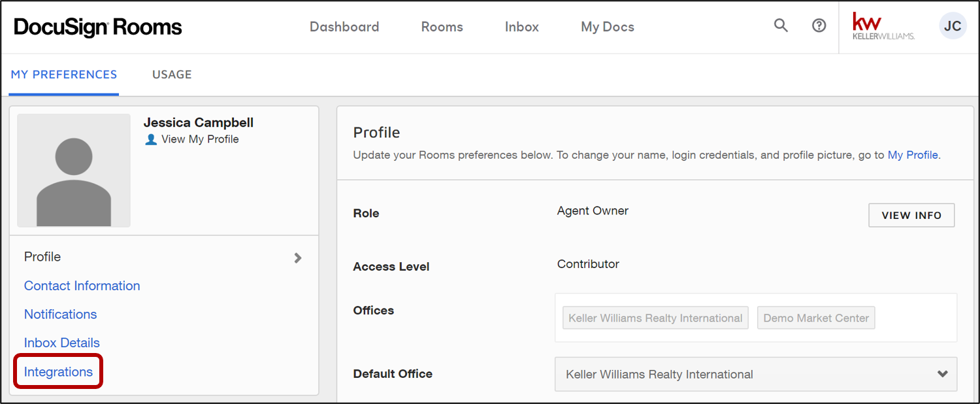Click the Demo Market Center office tag
The height and width of the screenshot is (404, 980).
[816, 318]
